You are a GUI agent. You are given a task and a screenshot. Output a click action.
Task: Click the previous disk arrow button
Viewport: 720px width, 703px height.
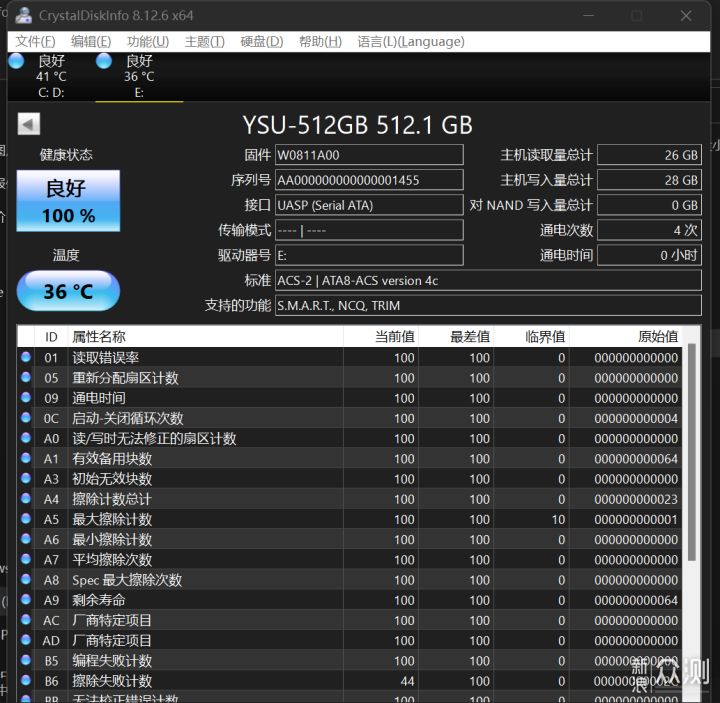click(29, 124)
